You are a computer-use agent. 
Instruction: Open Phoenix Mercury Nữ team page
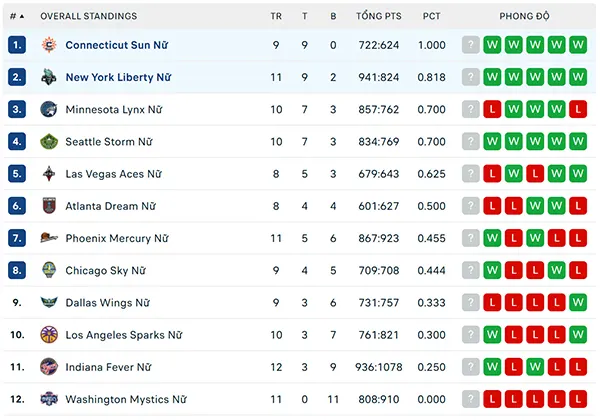click(x=117, y=238)
